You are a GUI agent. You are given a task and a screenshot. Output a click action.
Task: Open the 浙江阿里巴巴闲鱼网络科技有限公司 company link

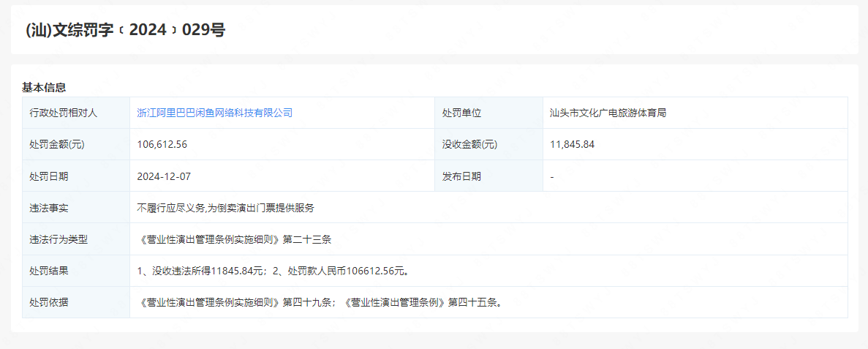(x=214, y=113)
